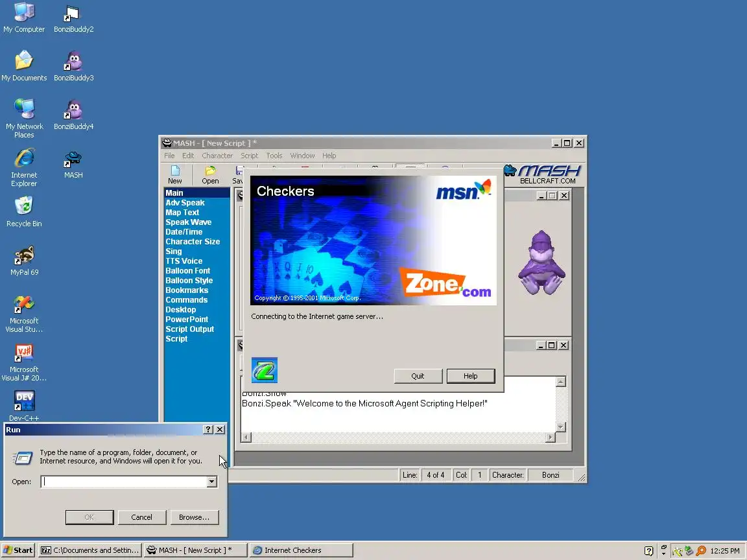This screenshot has width=747, height=560.
Task: Select the Dev-C++ desktop shortcut
Action: [x=24, y=406]
